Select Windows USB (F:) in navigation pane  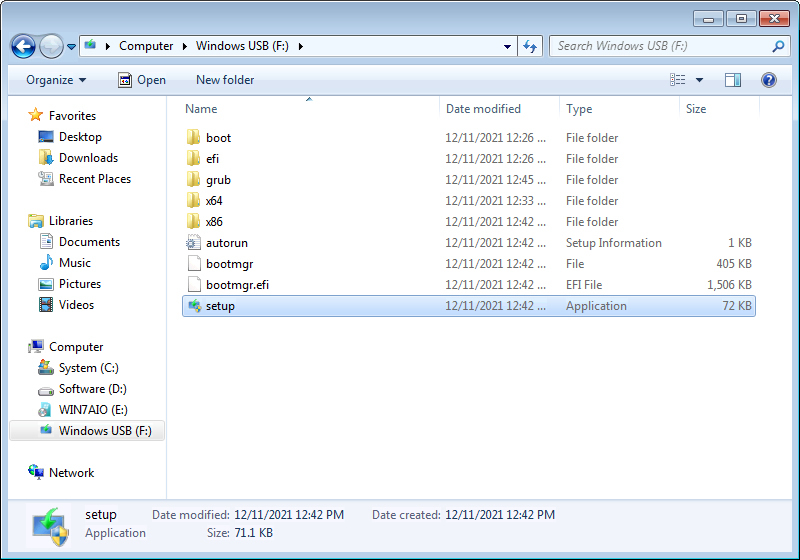(x=87, y=430)
